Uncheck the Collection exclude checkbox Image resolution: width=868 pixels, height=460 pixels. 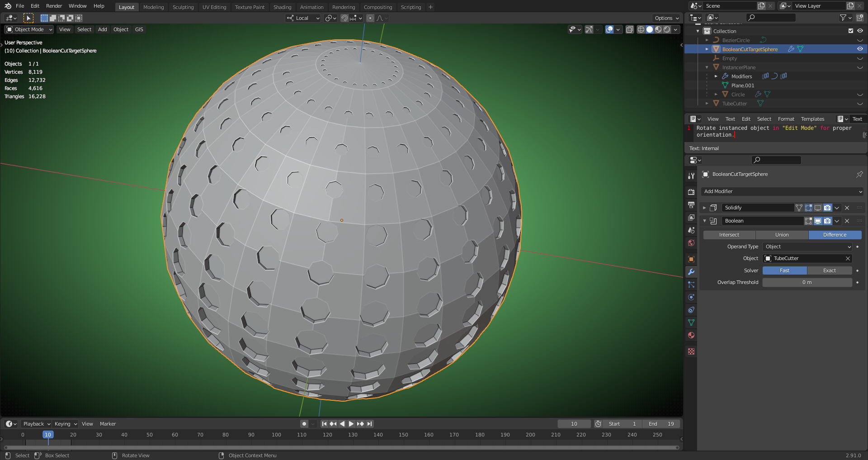(x=850, y=31)
